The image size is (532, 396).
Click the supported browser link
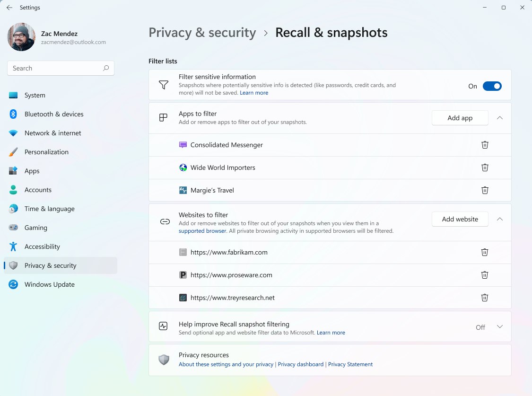point(202,231)
